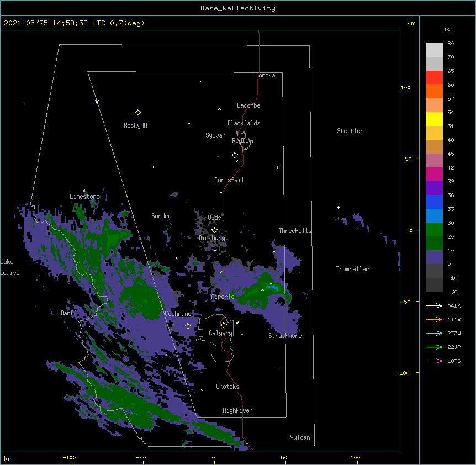The height and width of the screenshot is (465, 476).
Task: Click the Base_Reflectivity title
Action: pyautogui.click(x=238, y=8)
